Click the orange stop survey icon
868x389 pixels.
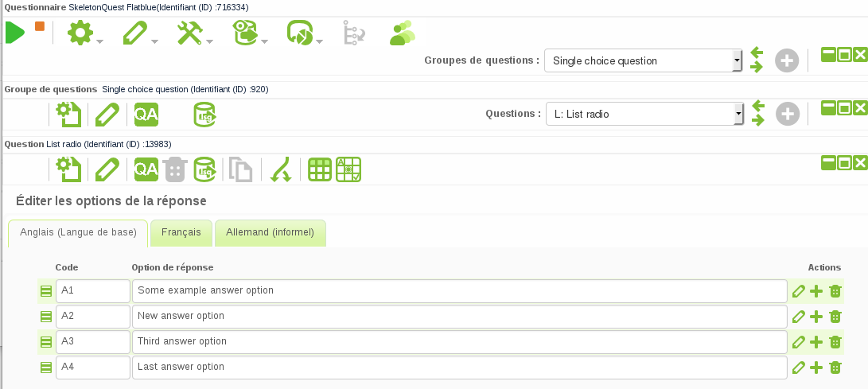point(40,26)
